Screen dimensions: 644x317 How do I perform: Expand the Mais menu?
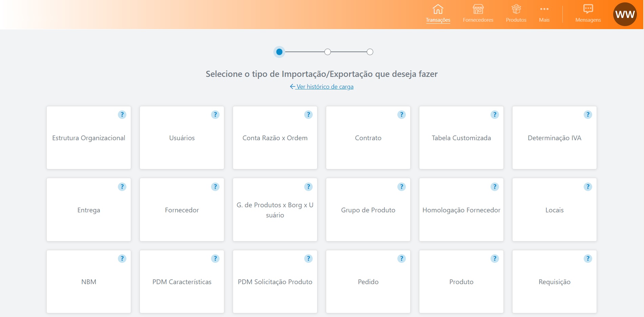[x=544, y=14]
